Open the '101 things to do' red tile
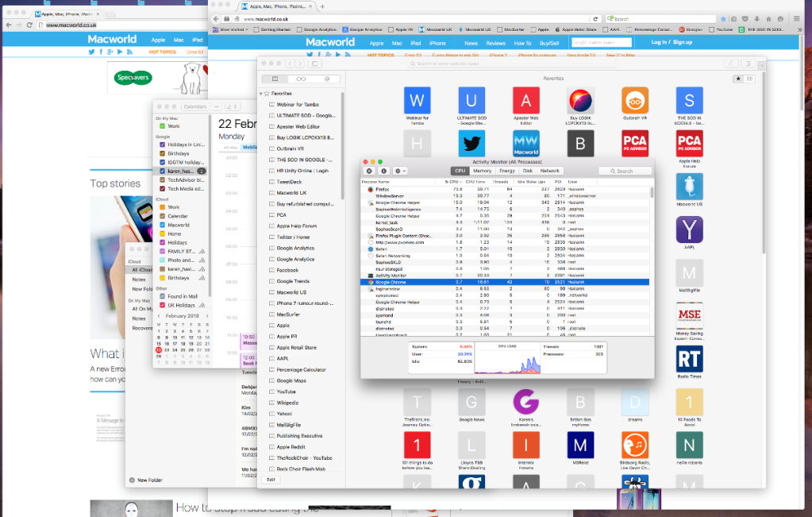The height and width of the screenshot is (517, 812). click(418, 445)
